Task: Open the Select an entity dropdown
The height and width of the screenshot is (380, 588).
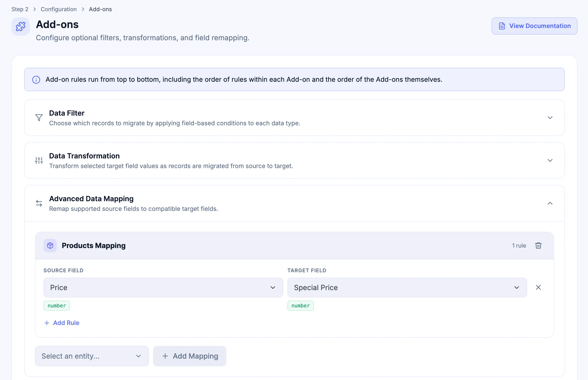Action: [x=92, y=356]
